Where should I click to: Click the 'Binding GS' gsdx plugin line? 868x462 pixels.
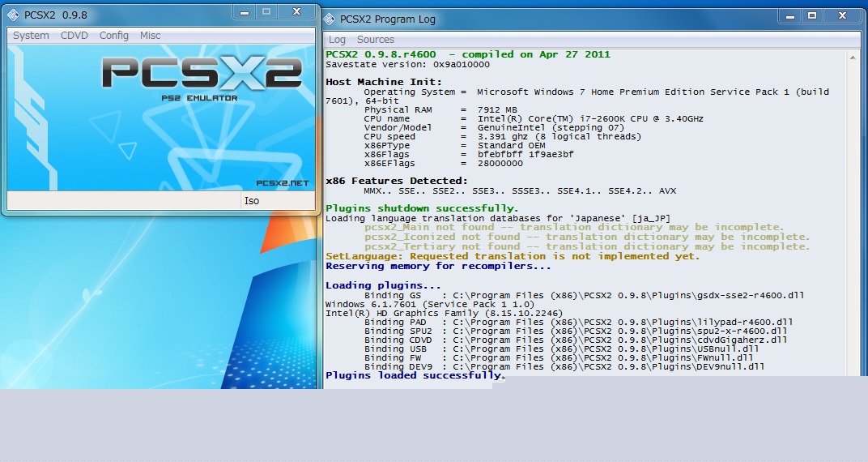(x=584, y=296)
